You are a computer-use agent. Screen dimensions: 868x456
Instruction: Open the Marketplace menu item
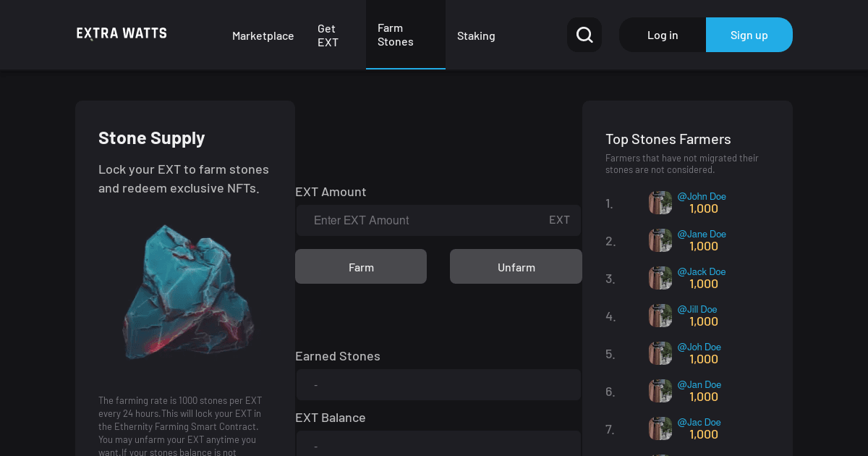pyautogui.click(x=263, y=35)
